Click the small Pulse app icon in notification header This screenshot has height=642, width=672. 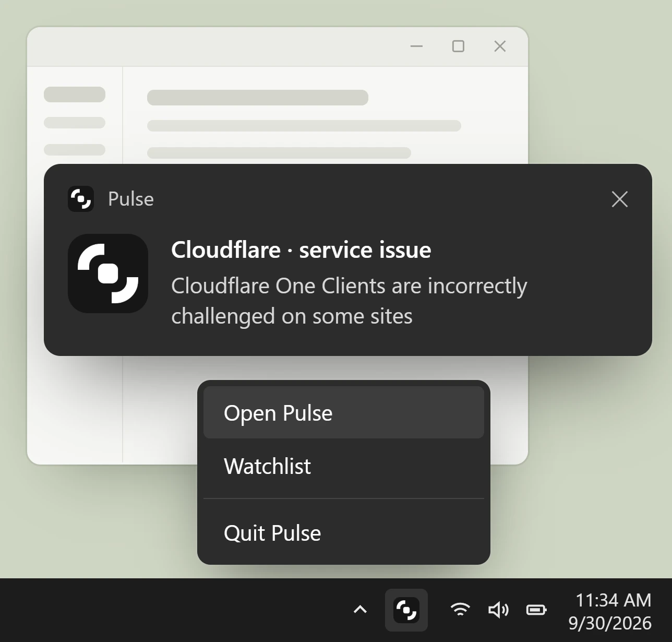point(81,199)
